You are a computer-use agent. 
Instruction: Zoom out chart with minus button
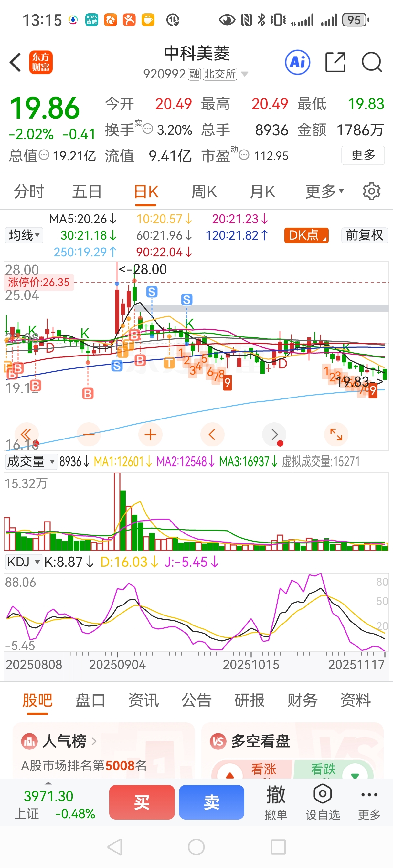(88, 434)
